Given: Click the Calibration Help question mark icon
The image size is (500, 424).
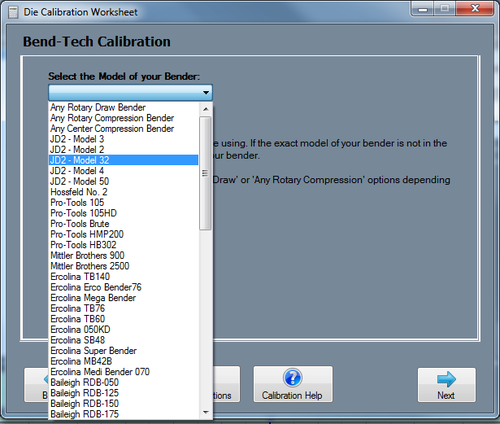Looking at the screenshot, I should tap(292, 378).
